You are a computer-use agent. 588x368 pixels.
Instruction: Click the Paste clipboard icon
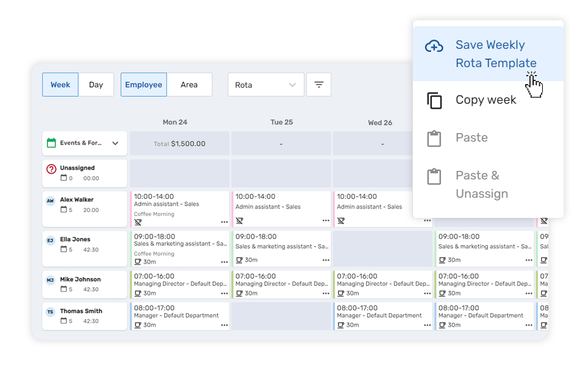click(x=434, y=137)
